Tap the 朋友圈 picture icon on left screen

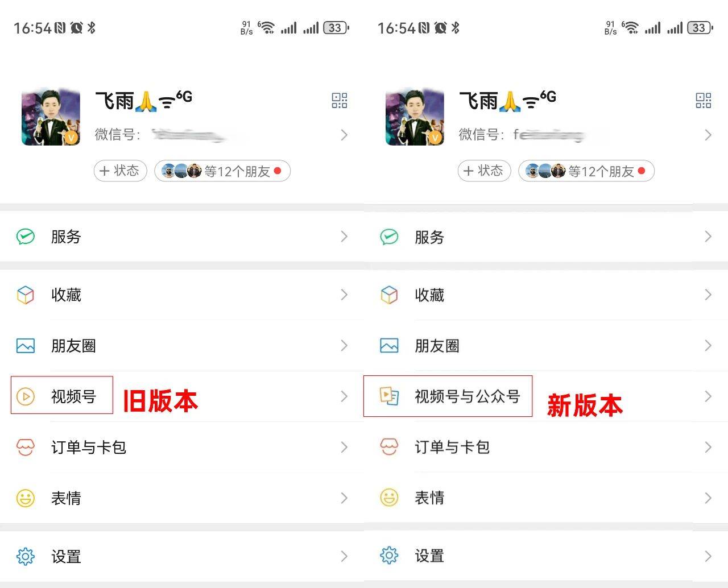26,346
